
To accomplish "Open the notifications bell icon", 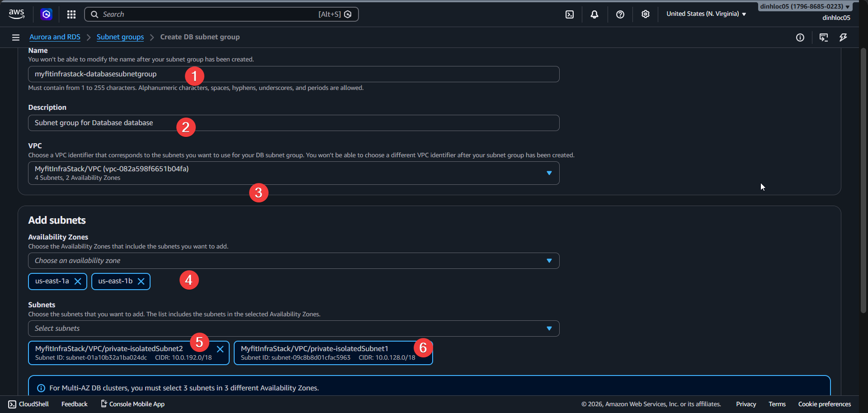I will (594, 14).
